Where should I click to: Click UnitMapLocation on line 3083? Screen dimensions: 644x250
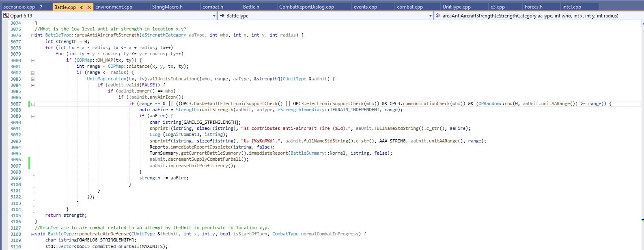107,79
